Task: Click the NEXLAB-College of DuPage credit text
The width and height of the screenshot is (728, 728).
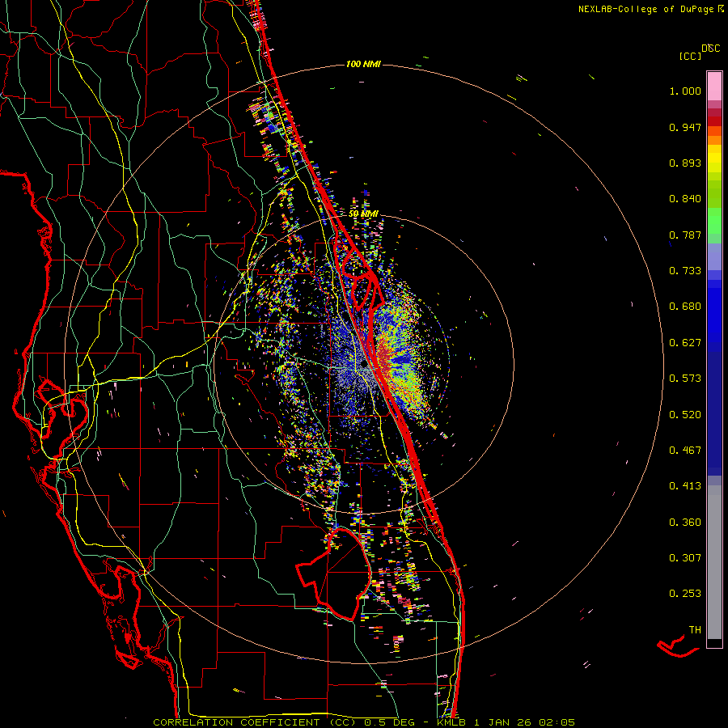Action: point(650,9)
